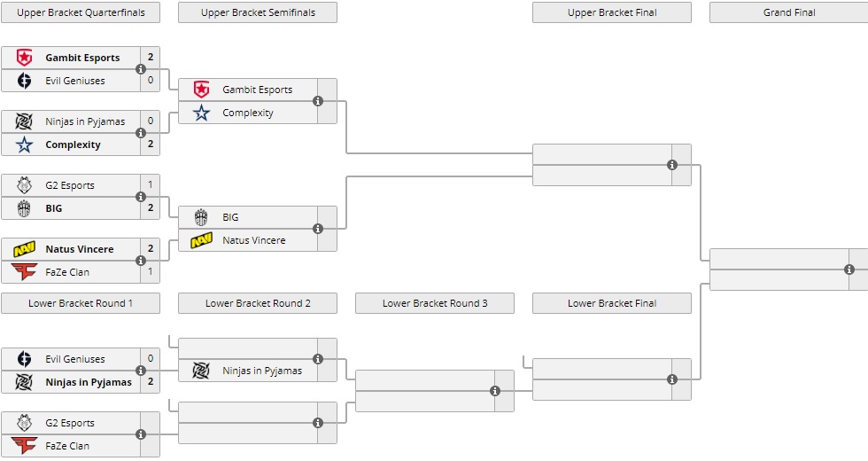This screenshot has width=868, height=461.
Task: Show info for Lower Bracket Final match
Action: coord(672,379)
